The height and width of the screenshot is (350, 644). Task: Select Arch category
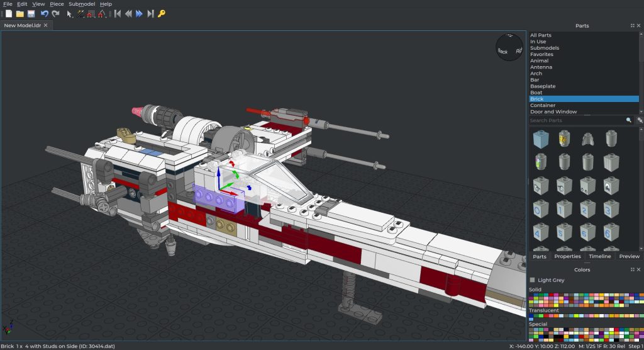pyautogui.click(x=584, y=73)
